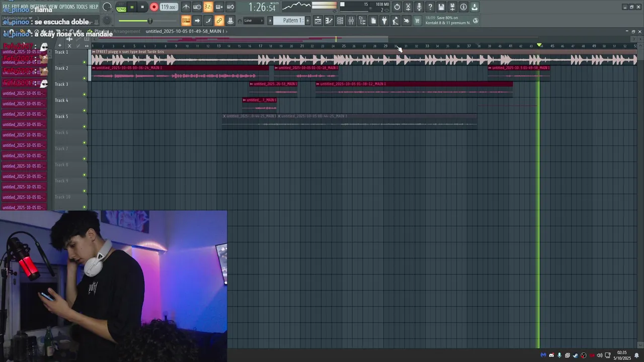Open the EDIT menu
644x362 pixels.
coord(16,7)
